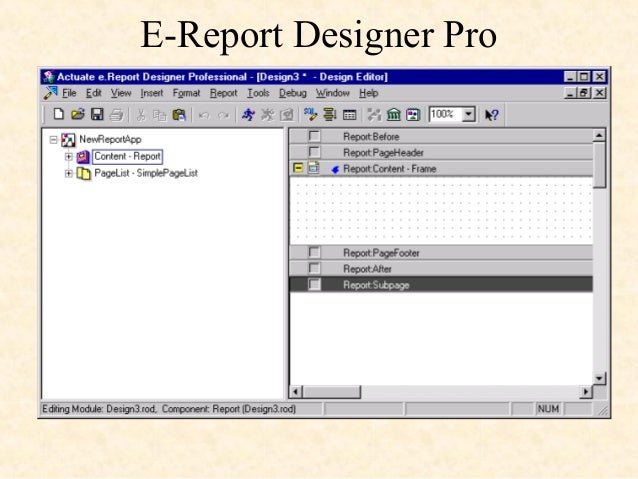Expand the Content - Report tree node
Image resolution: width=638 pixels, height=479 pixels.
pyautogui.click(x=68, y=157)
